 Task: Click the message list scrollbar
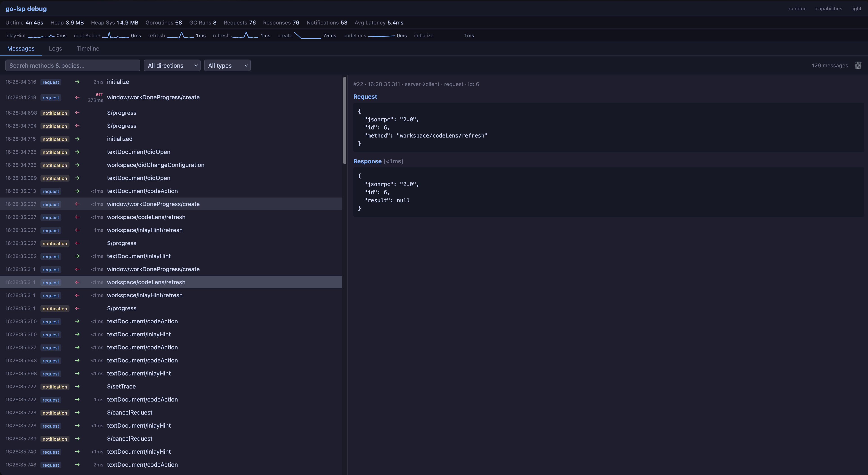coord(344,120)
